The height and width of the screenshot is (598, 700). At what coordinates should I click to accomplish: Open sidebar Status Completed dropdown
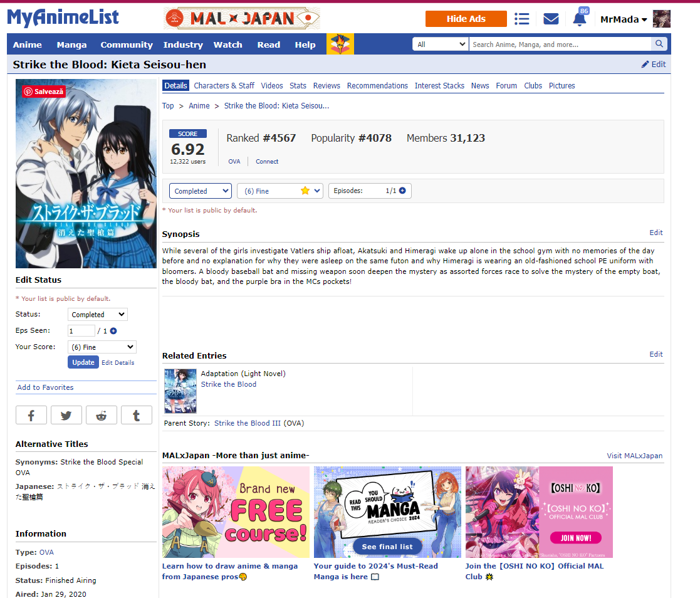(98, 315)
